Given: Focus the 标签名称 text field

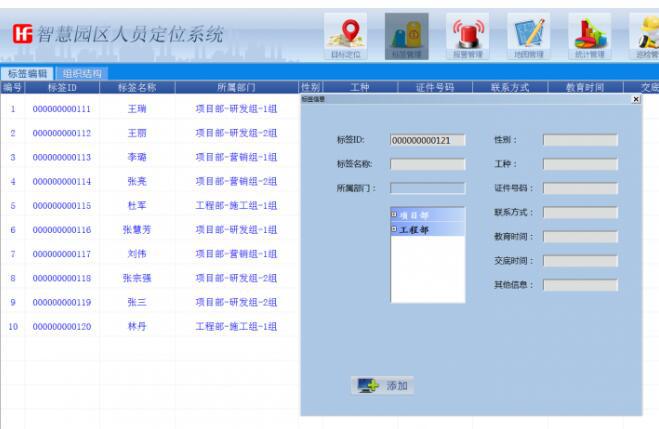Looking at the screenshot, I should [427, 164].
